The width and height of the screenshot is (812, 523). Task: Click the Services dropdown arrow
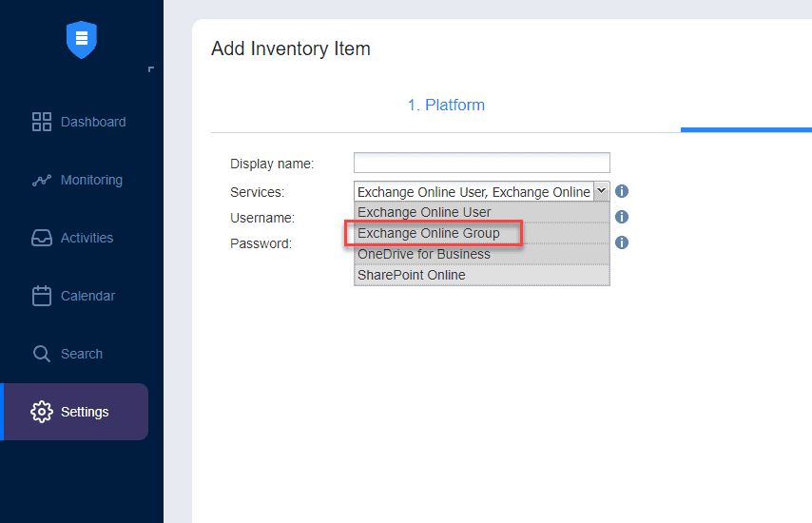point(601,191)
